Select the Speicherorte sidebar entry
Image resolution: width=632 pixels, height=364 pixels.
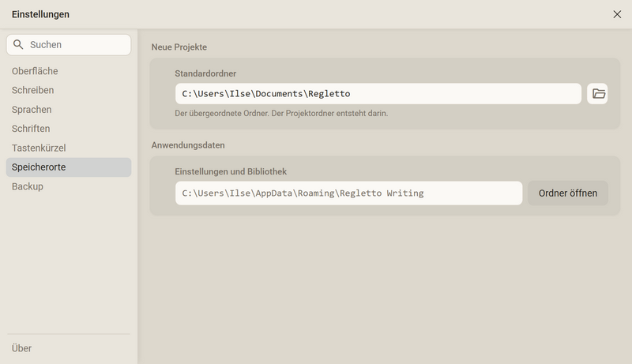coord(69,167)
